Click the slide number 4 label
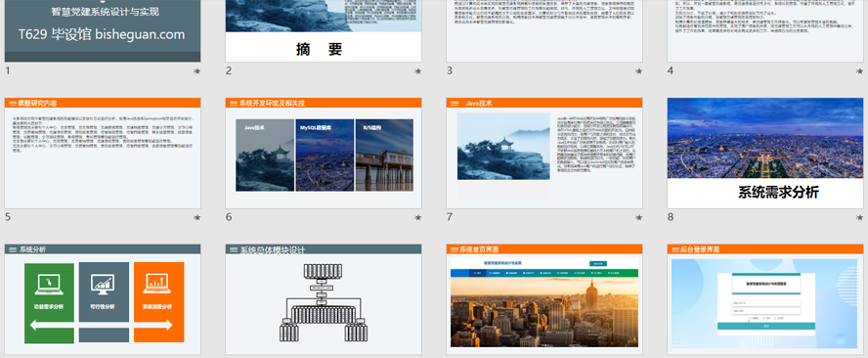This screenshot has width=868, height=358. coord(671,70)
